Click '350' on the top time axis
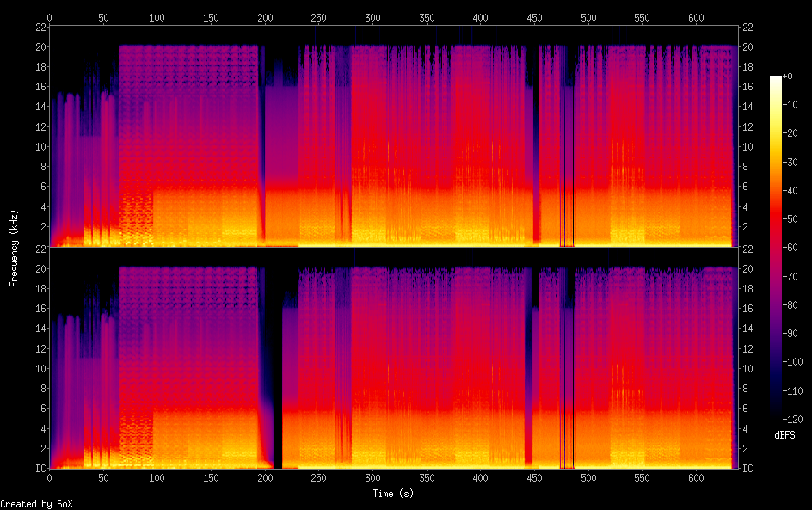 point(427,17)
